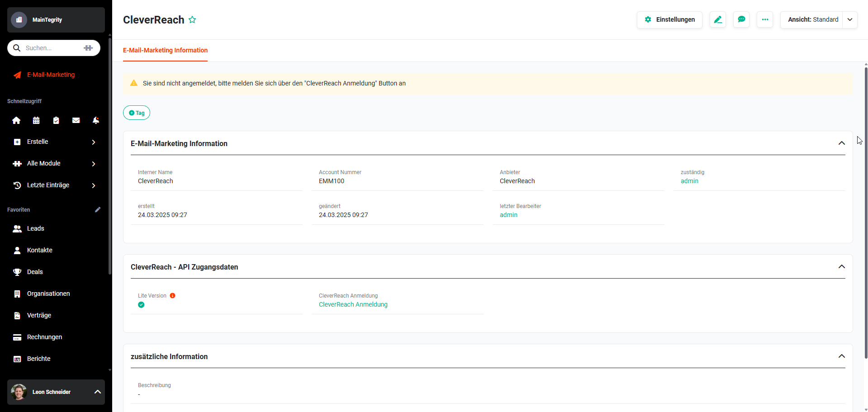Select the E-Mail-Marketing Information tab

click(x=165, y=50)
